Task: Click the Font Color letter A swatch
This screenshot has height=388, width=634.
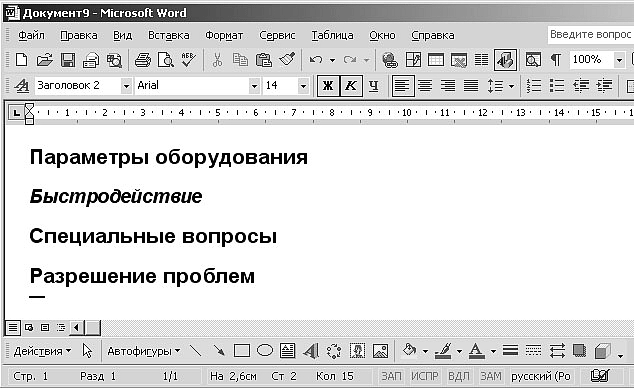Action: [476, 351]
